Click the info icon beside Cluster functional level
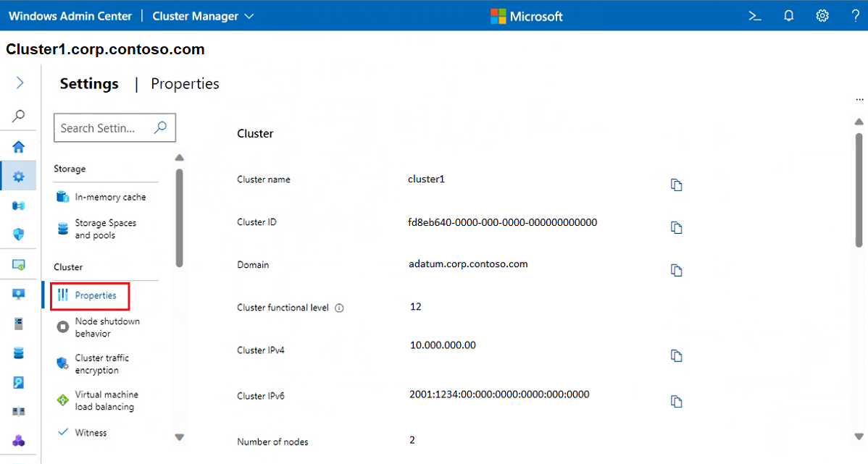The height and width of the screenshot is (464, 868). [339, 308]
